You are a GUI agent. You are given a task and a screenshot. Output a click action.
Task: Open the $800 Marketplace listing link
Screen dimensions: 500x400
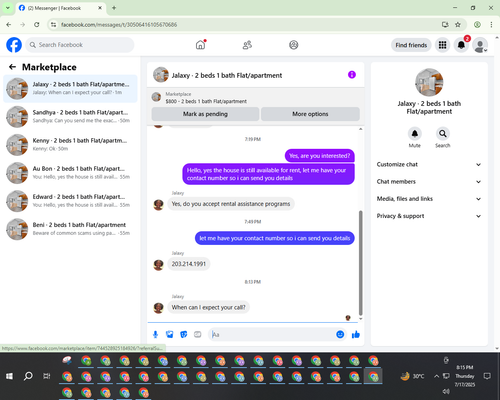point(206,101)
